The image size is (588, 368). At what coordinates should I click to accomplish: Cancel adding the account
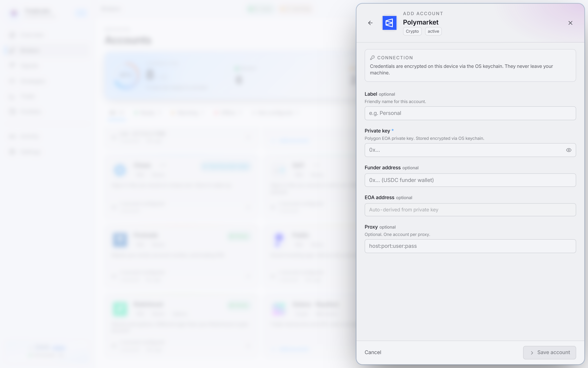[x=373, y=352]
